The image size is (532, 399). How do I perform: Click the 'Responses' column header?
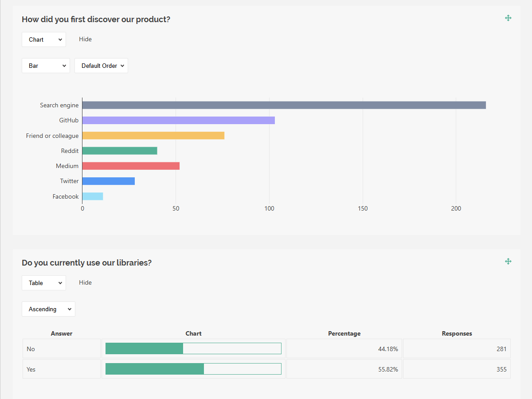457,333
